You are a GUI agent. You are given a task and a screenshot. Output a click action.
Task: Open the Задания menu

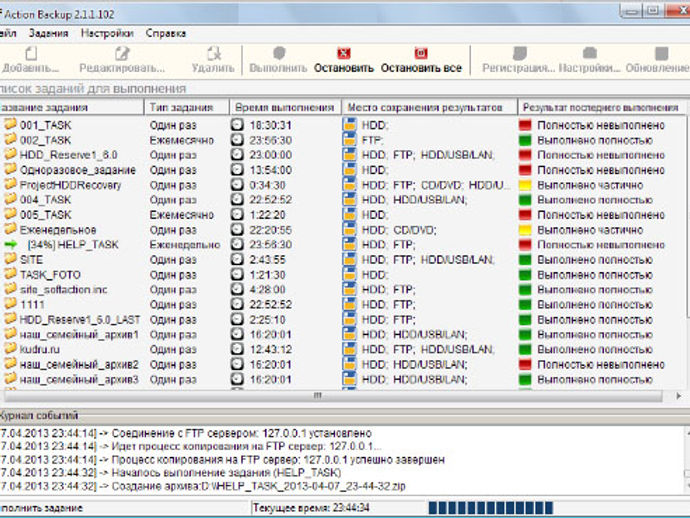point(48,33)
